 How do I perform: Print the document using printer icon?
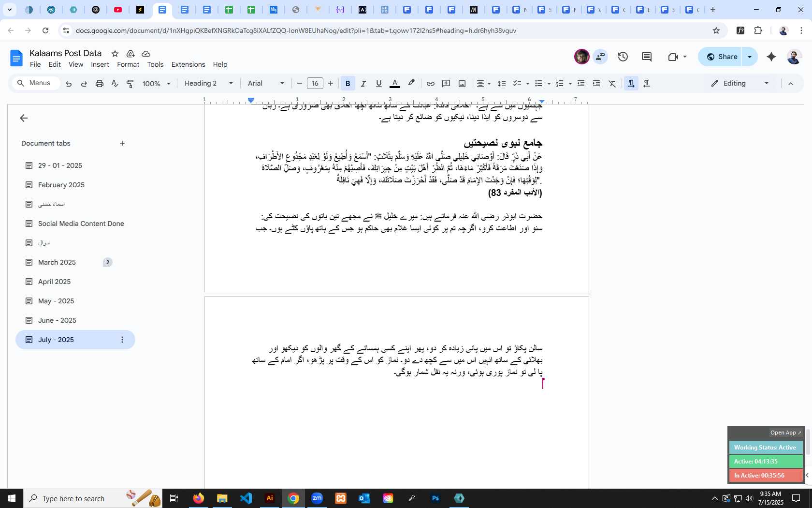coord(100,84)
